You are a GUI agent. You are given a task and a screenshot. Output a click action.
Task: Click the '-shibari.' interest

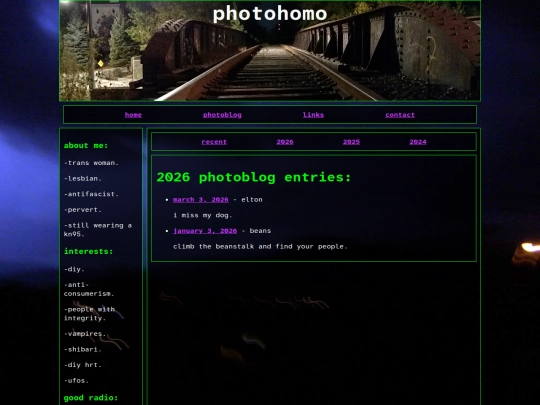(x=83, y=350)
